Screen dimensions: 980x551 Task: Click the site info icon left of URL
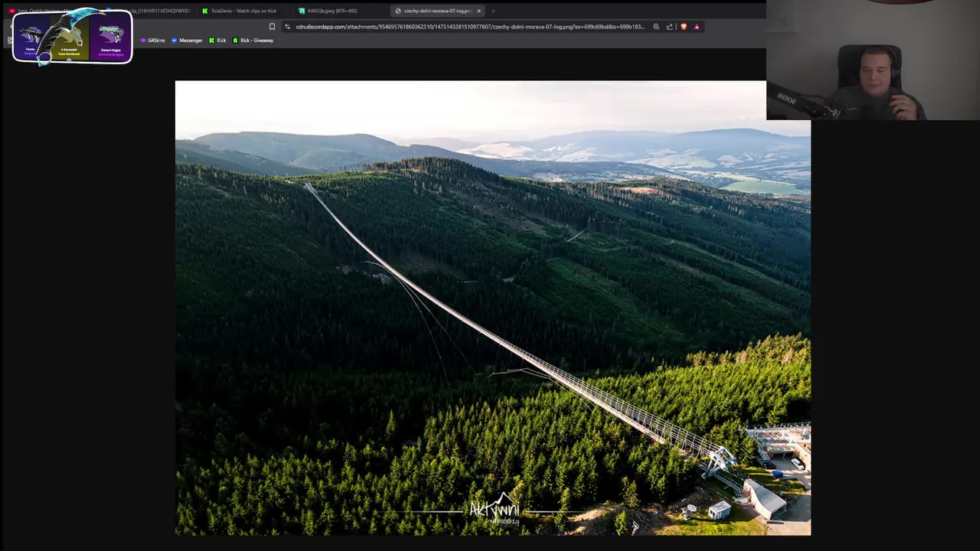click(x=287, y=27)
